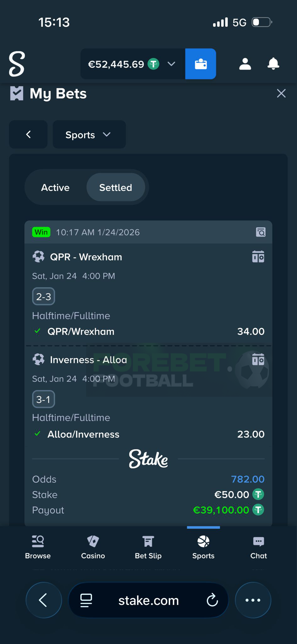Open the Sports dropdown
297x644 pixels.
[89, 135]
